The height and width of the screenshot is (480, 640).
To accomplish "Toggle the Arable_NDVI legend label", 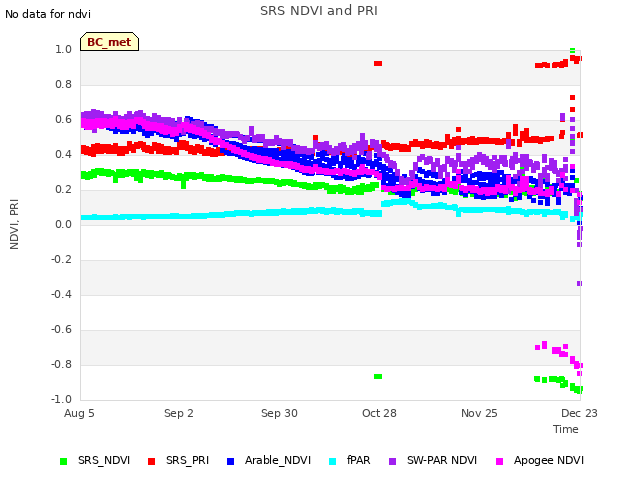I will [278, 460].
